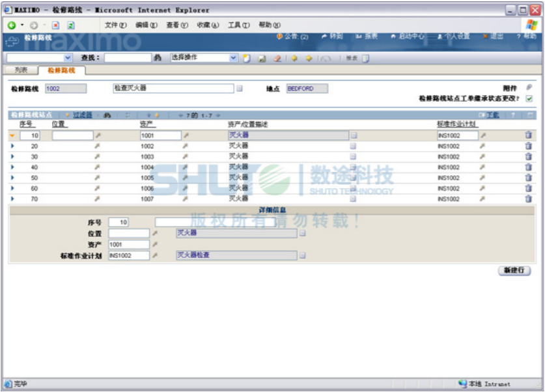The image size is (545, 392).
Task: Click the previous record arrow icon
Action: [294, 58]
